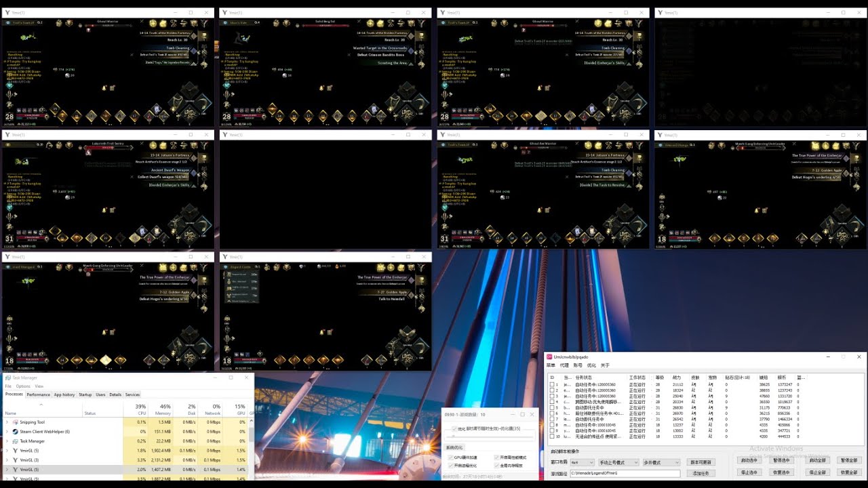Toggle GPU硬件加速 checkbox
This screenshot has height=488, width=868.
pyautogui.click(x=450, y=457)
